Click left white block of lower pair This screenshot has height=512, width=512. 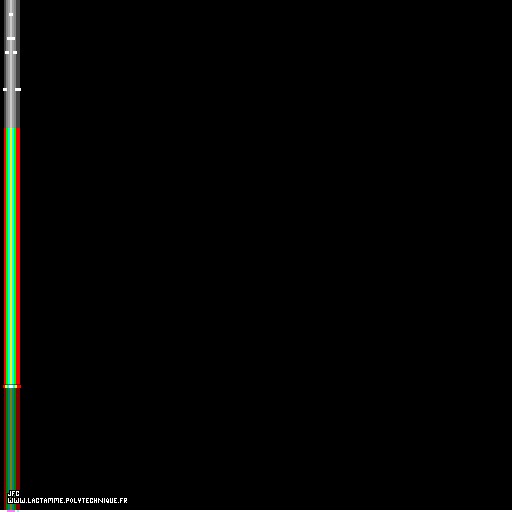(5, 89)
